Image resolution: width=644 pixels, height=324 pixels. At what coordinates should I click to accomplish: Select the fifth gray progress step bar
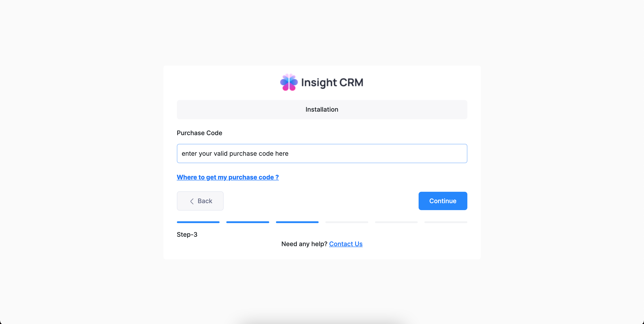point(396,222)
